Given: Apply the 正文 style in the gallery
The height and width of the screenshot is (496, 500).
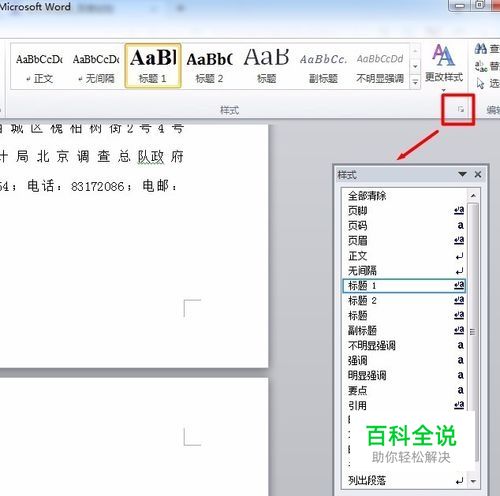Looking at the screenshot, I should tap(39, 66).
